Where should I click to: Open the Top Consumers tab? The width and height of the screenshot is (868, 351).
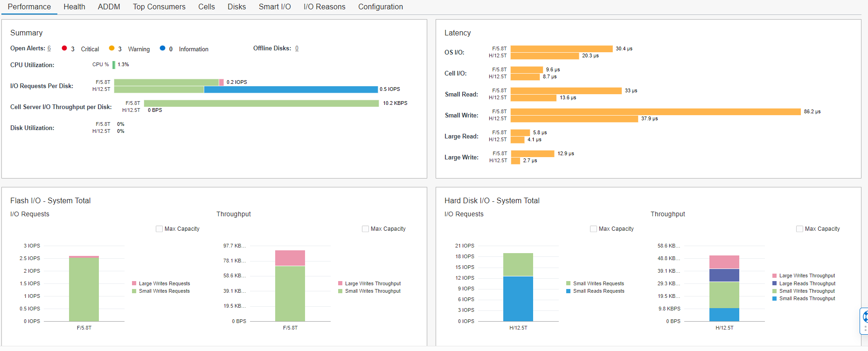point(159,7)
